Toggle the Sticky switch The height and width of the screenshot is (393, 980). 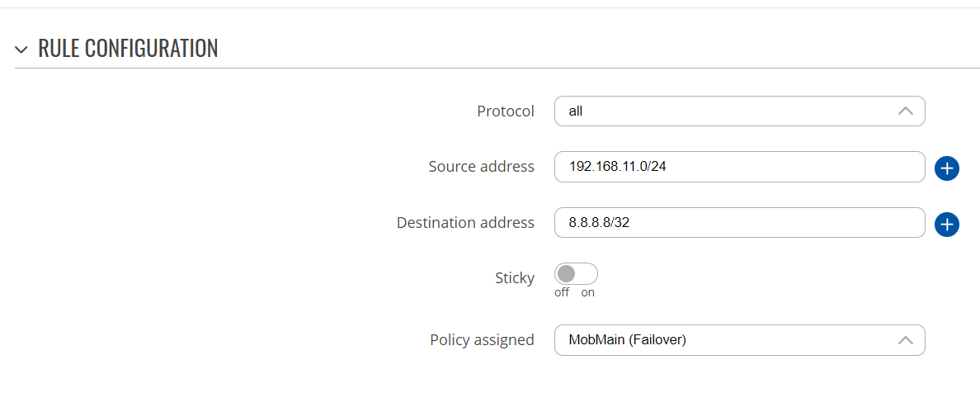click(576, 274)
